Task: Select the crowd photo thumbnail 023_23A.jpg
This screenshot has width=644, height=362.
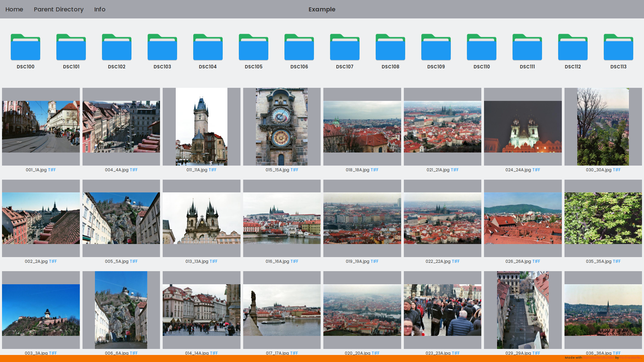Action: pos(442,310)
